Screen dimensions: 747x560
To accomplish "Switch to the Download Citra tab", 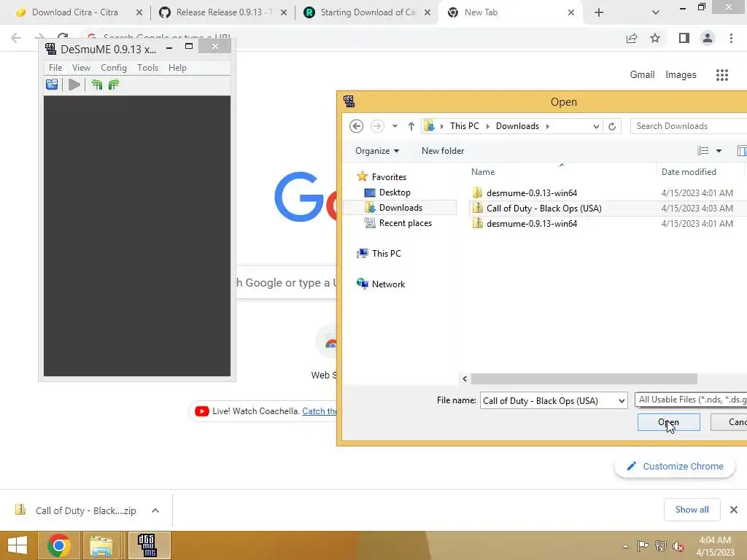I will click(x=75, y=12).
